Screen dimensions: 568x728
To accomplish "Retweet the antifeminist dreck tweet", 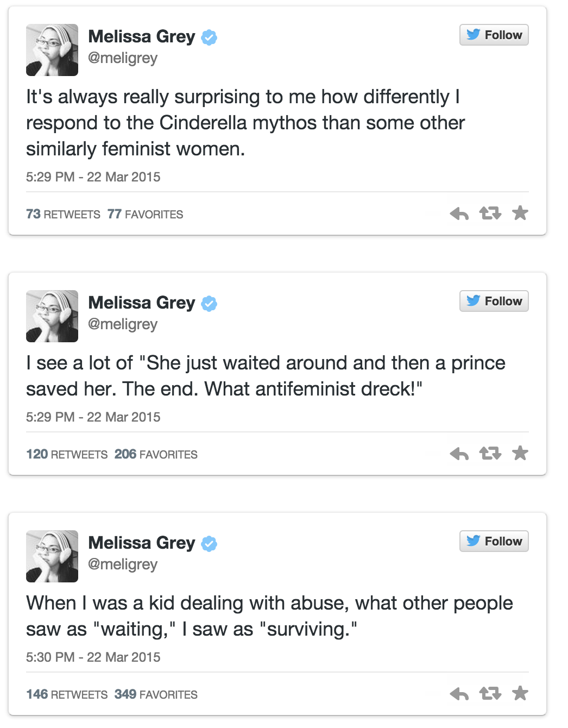I will tap(490, 454).
